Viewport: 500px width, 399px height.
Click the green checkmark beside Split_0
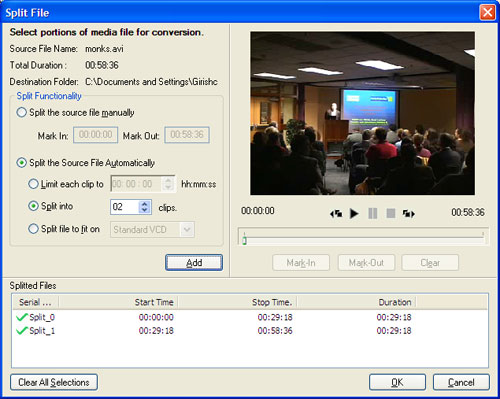[x=22, y=317]
